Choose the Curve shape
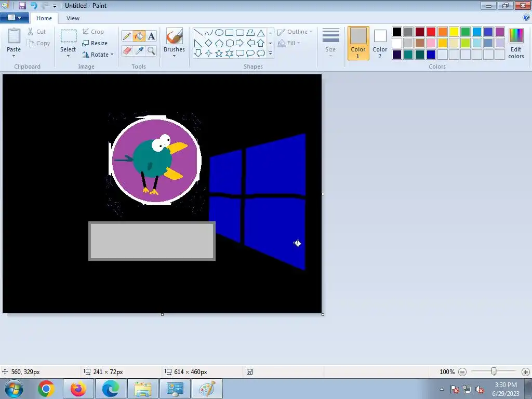 coord(209,33)
